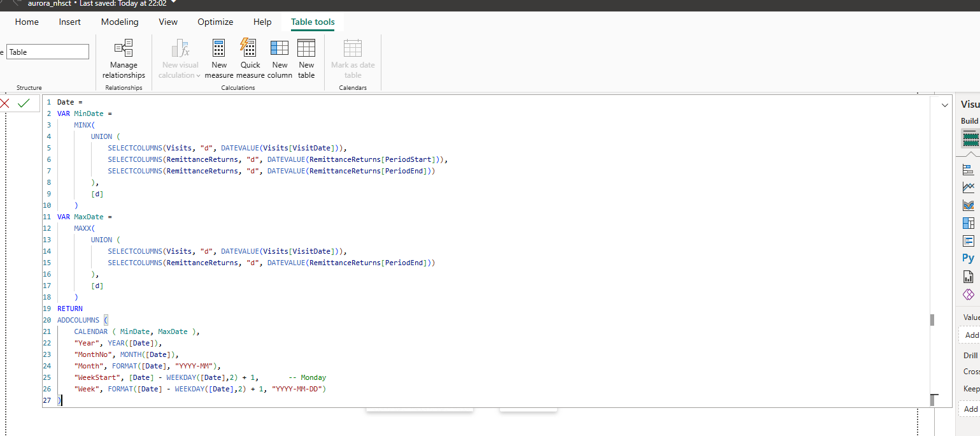Viewport: 980px width, 436px height.
Task: Switch to the Modeling tab
Action: pos(120,22)
